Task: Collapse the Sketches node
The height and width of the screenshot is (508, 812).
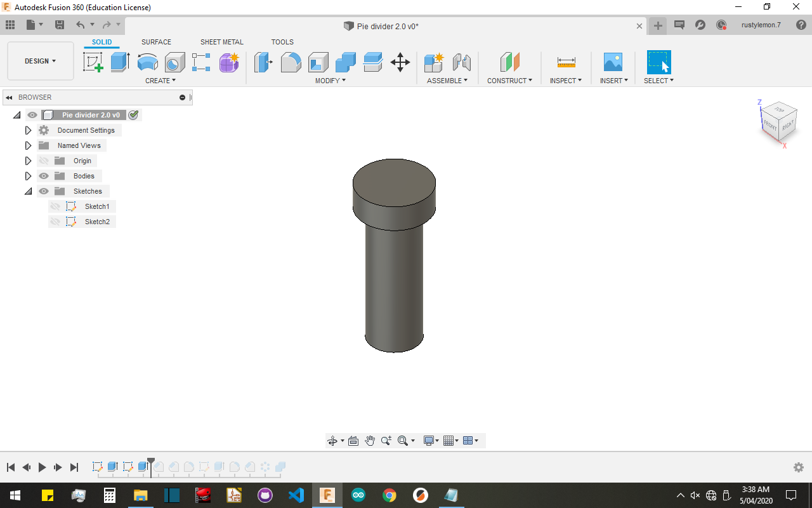Action: pos(28,191)
